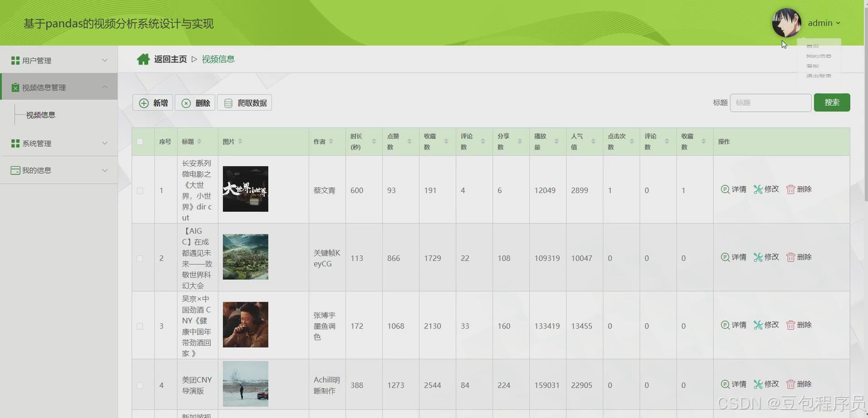
Task: Collapse 视频信息管理 using its up chevron
Action: tap(105, 87)
